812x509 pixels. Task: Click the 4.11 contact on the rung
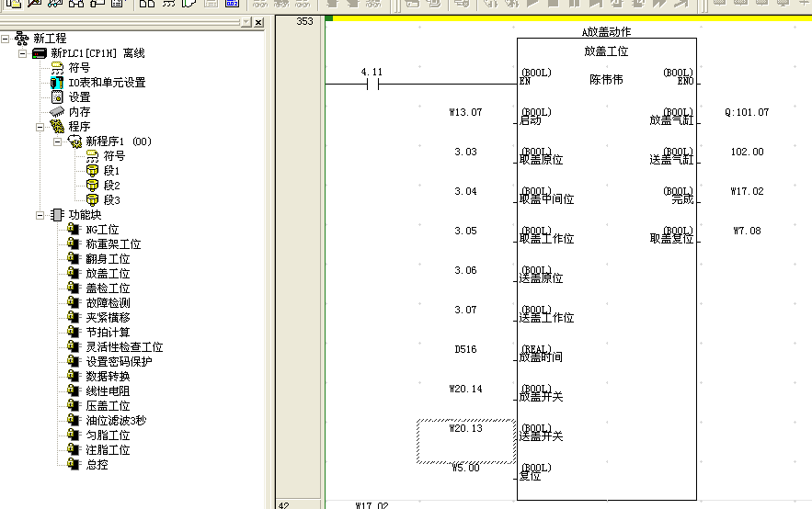coord(372,84)
